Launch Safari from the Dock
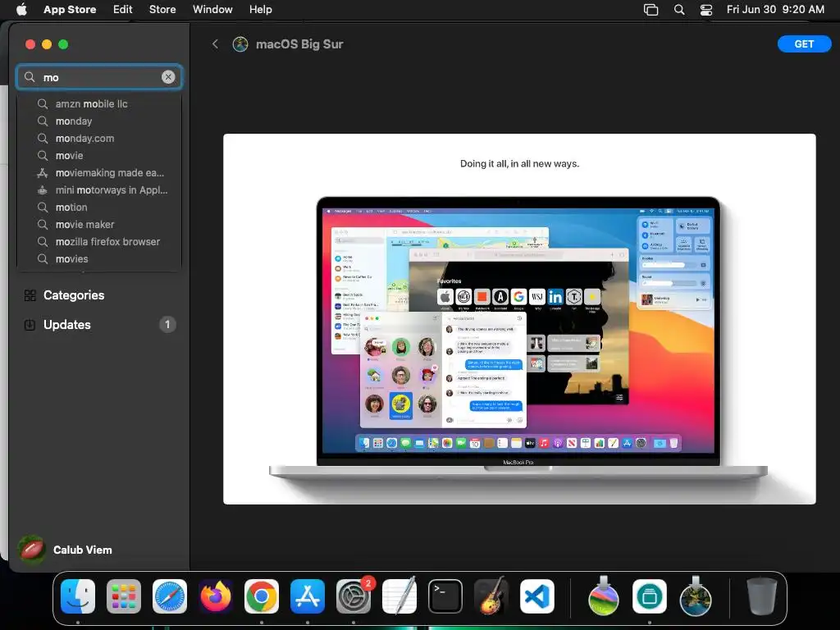 (x=170, y=596)
